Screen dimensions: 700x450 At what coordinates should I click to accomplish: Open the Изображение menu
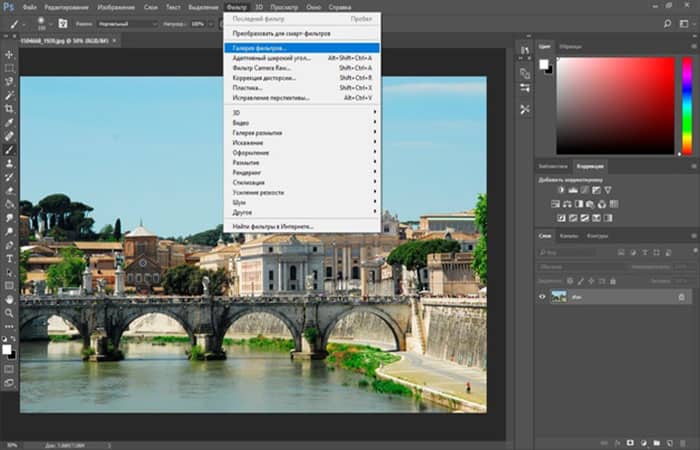tap(116, 7)
